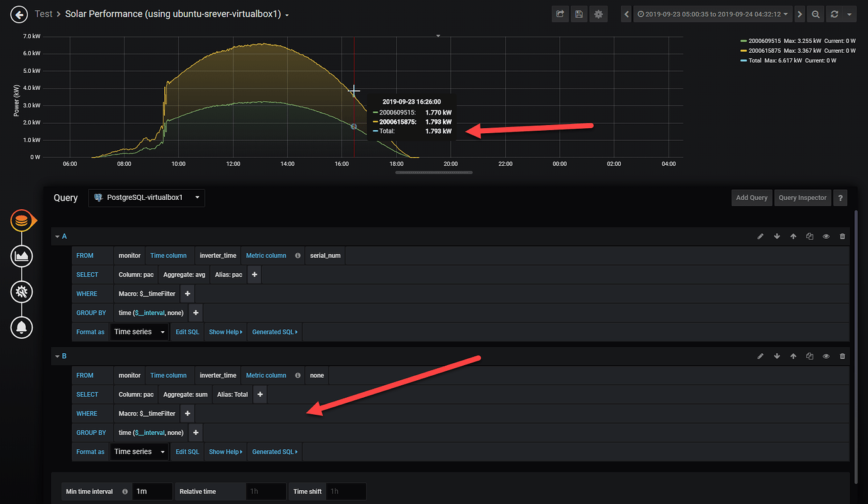This screenshot has height=504, width=868.
Task: Open Generated SQL for query A
Action: click(x=274, y=331)
